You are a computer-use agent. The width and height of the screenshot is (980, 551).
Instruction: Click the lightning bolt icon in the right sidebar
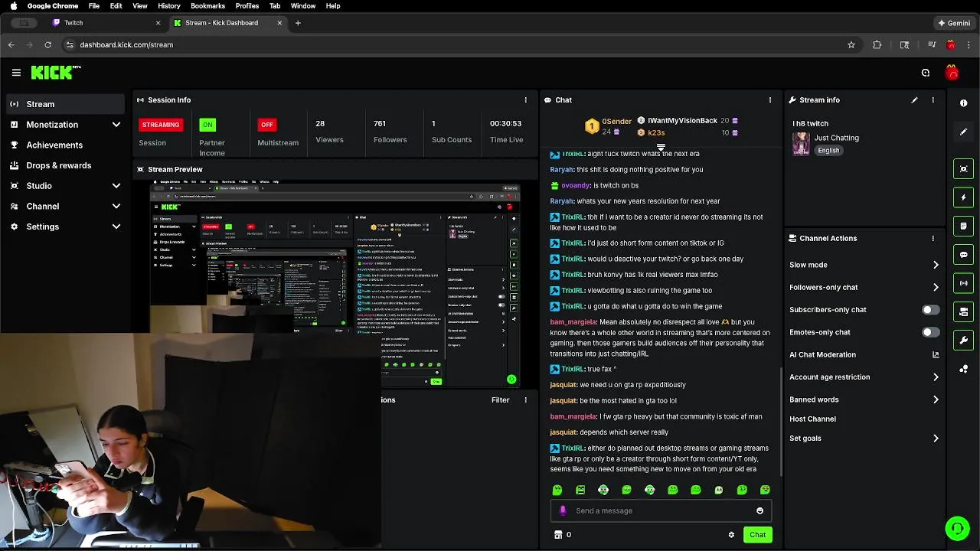pos(963,197)
